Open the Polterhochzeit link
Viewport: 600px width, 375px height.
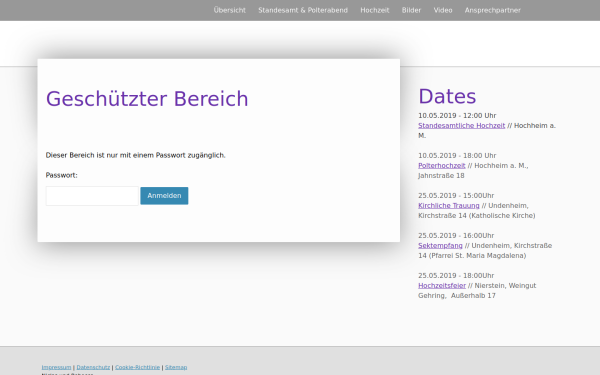442,166
